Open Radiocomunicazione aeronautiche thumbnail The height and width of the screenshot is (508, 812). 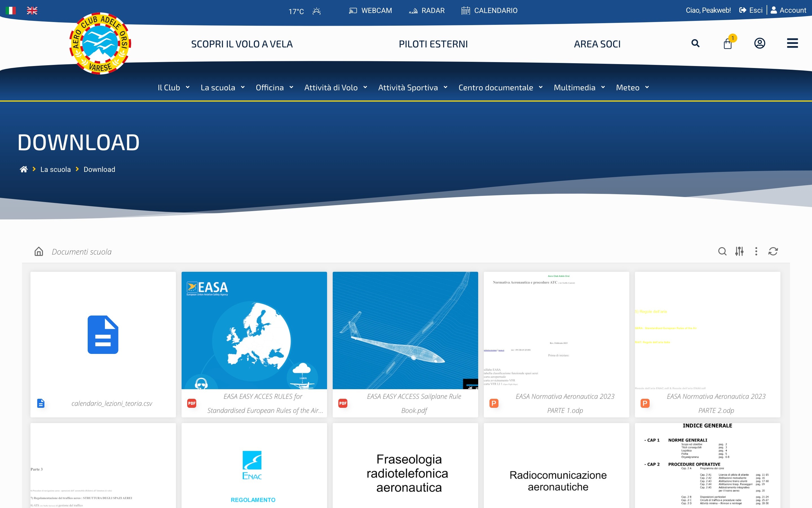556,466
